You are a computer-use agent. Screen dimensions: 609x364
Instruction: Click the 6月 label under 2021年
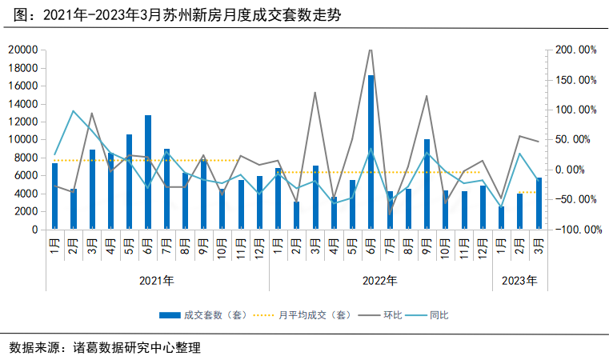click(x=148, y=246)
